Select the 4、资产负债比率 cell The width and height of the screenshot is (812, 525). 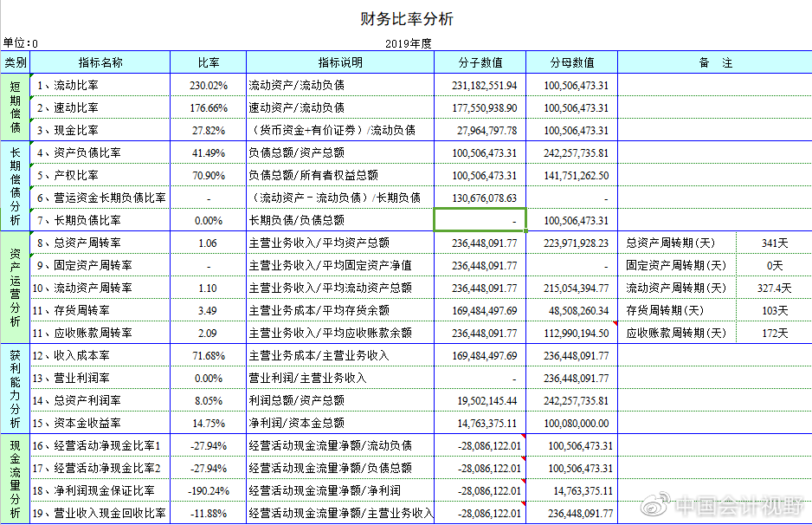100,152
